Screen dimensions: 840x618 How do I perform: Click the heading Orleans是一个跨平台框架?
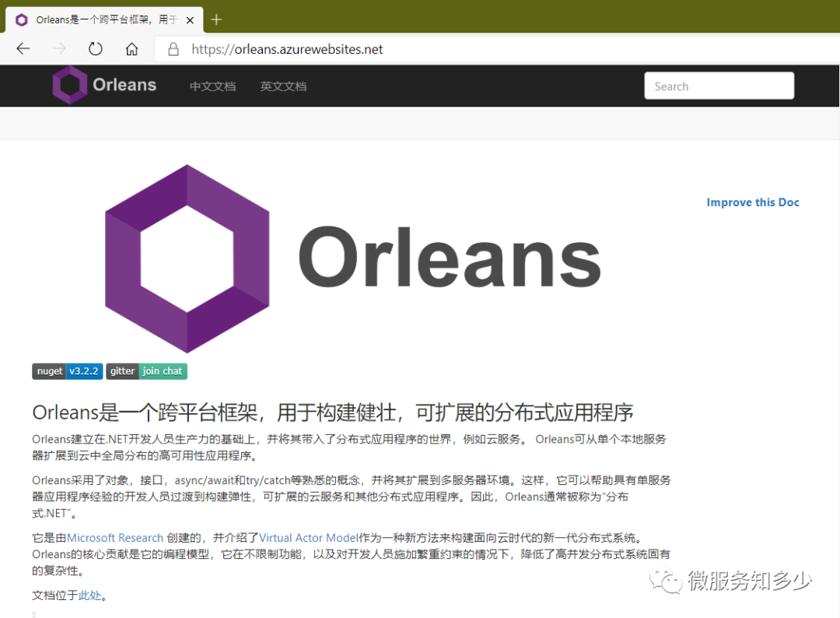pos(333,413)
